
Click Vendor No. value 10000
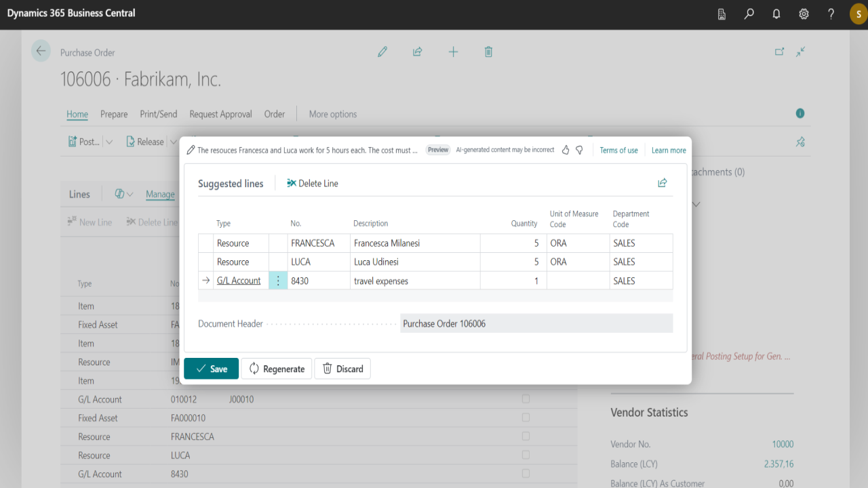(783, 444)
